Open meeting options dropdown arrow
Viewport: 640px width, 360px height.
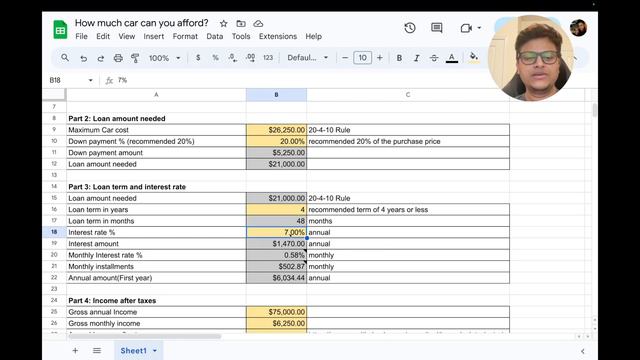tap(479, 28)
